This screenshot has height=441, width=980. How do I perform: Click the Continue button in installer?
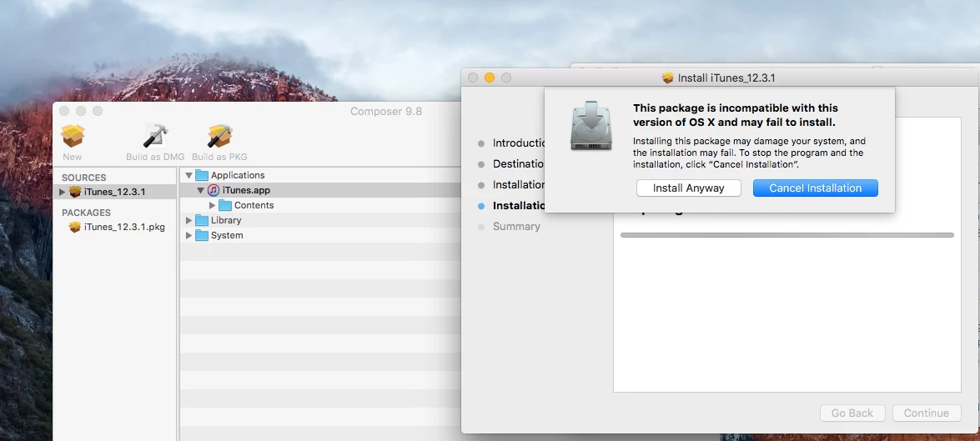coord(927,413)
